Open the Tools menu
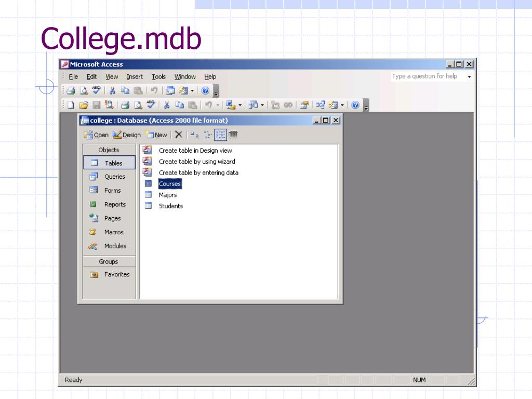Viewport: 532px width, 399px height. click(x=158, y=77)
